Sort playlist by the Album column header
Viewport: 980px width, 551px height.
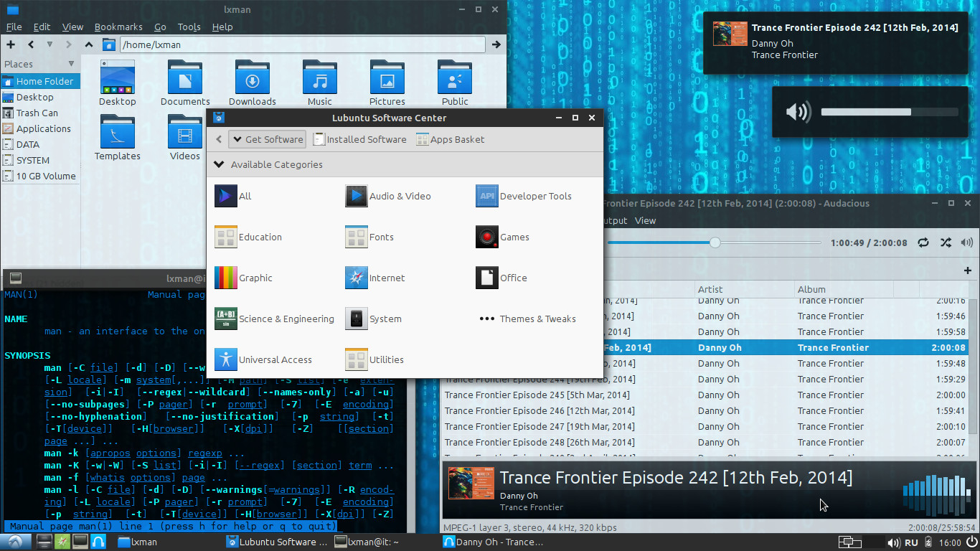pos(844,289)
